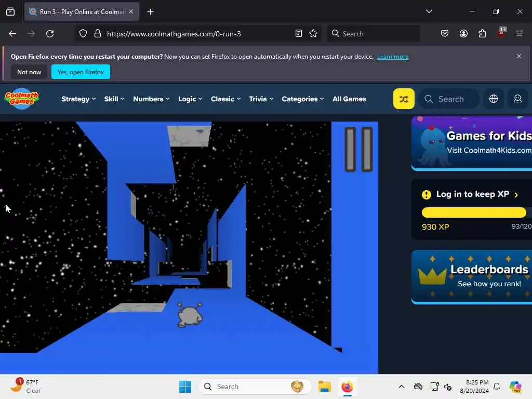Screen dimensions: 532x399
Task: Dismiss the Firefox startup notification bar
Action: point(519,56)
